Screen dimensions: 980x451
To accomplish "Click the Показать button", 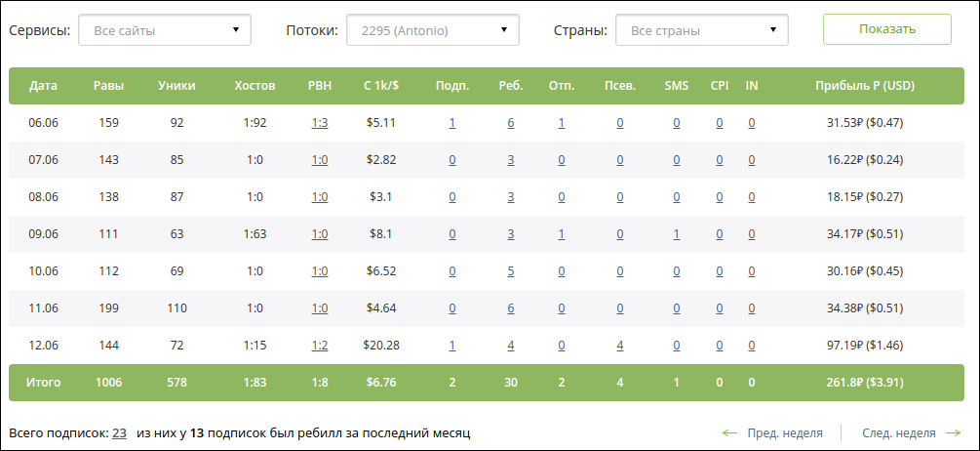I will 886,29.
